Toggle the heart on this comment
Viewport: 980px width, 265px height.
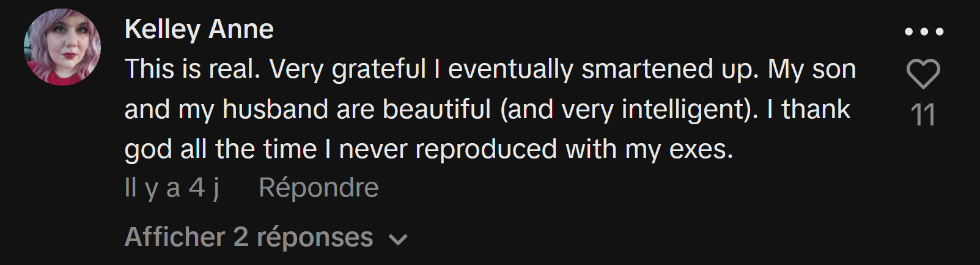pos(923,74)
